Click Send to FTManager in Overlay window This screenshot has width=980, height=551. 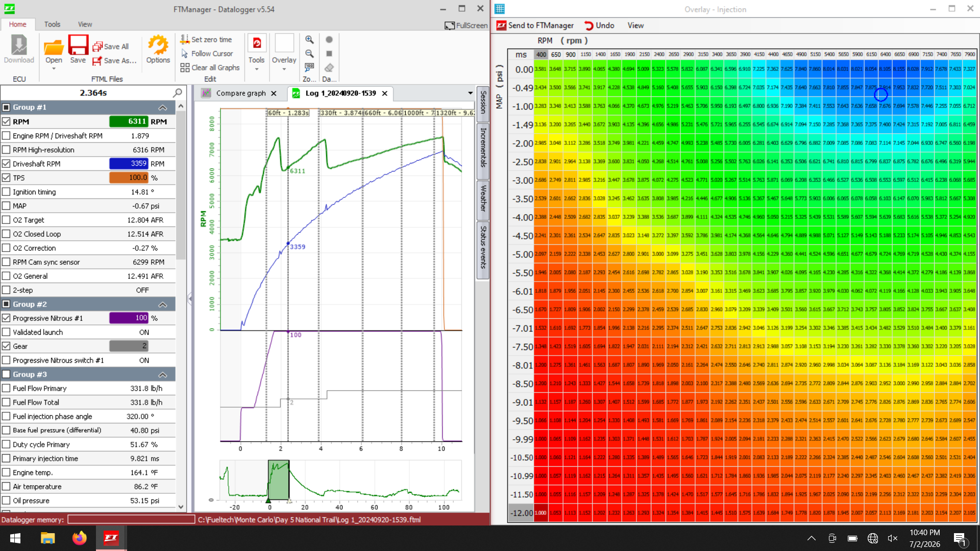535,25
